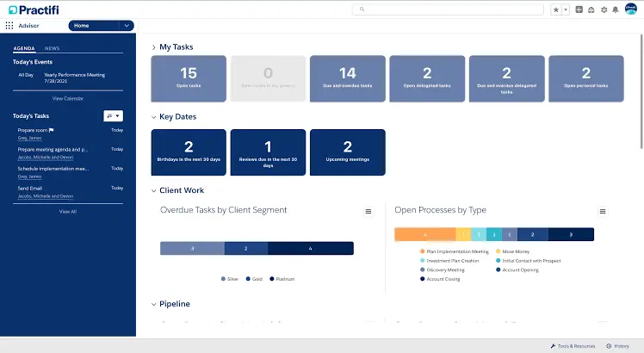Switch to the AGENDA tab
This screenshot has height=353, width=644.
click(24, 48)
